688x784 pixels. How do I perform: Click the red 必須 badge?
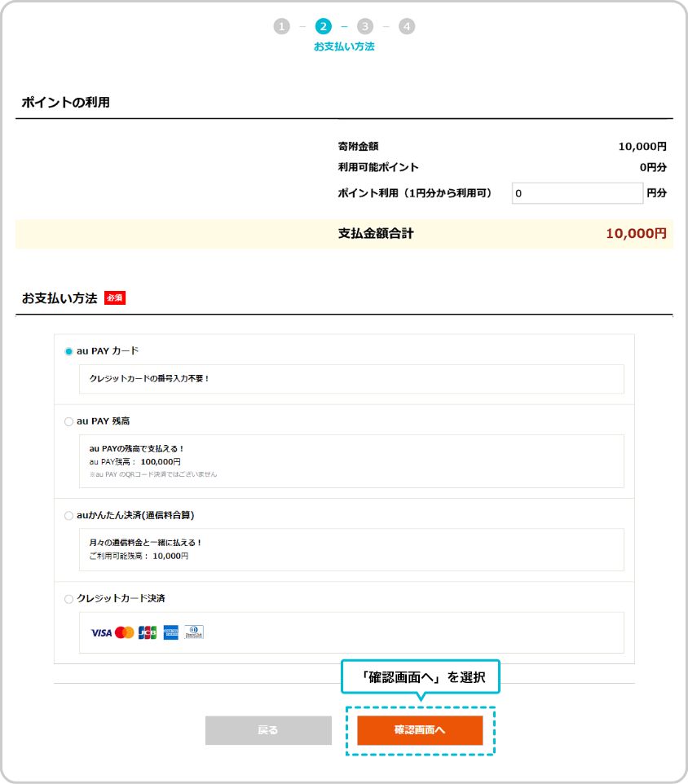pyautogui.click(x=114, y=298)
